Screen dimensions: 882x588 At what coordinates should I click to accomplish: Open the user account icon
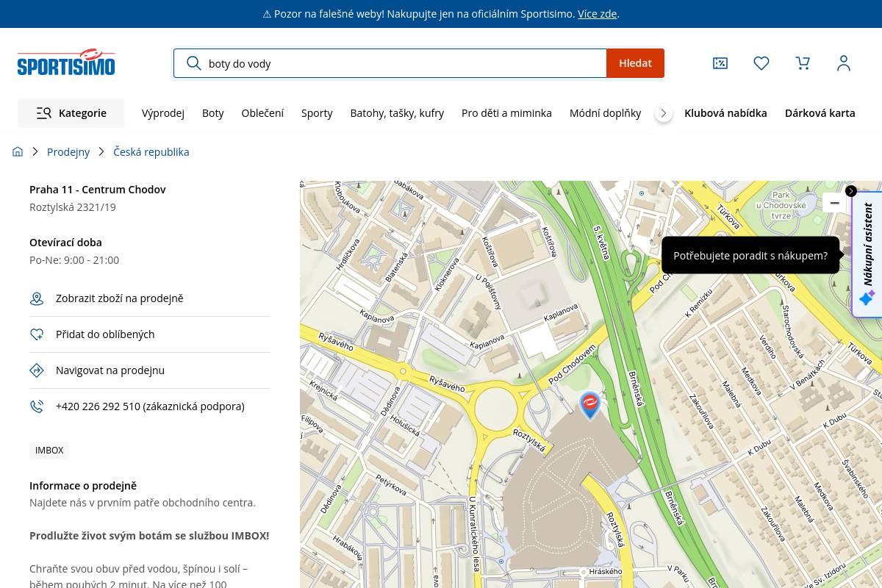[x=844, y=63]
